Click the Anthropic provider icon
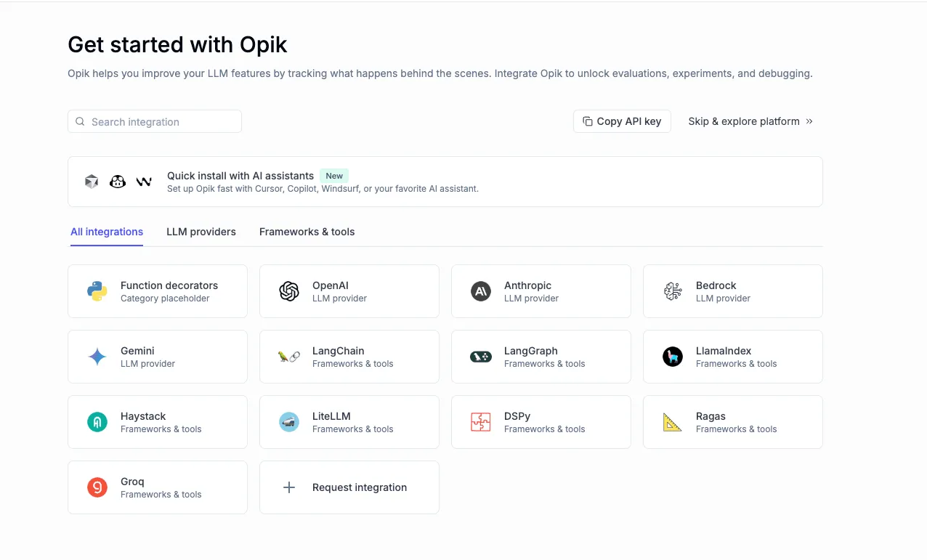The image size is (927, 560). tap(480, 291)
